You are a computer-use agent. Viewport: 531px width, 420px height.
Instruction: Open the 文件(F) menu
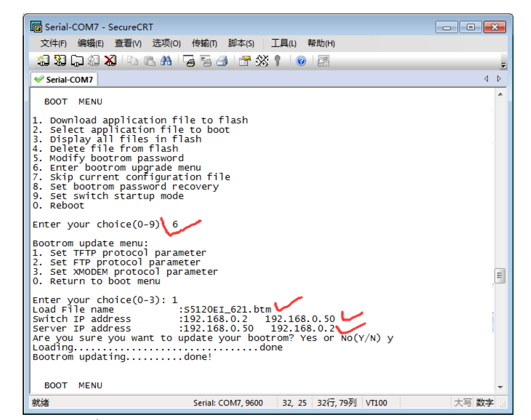click(x=54, y=43)
